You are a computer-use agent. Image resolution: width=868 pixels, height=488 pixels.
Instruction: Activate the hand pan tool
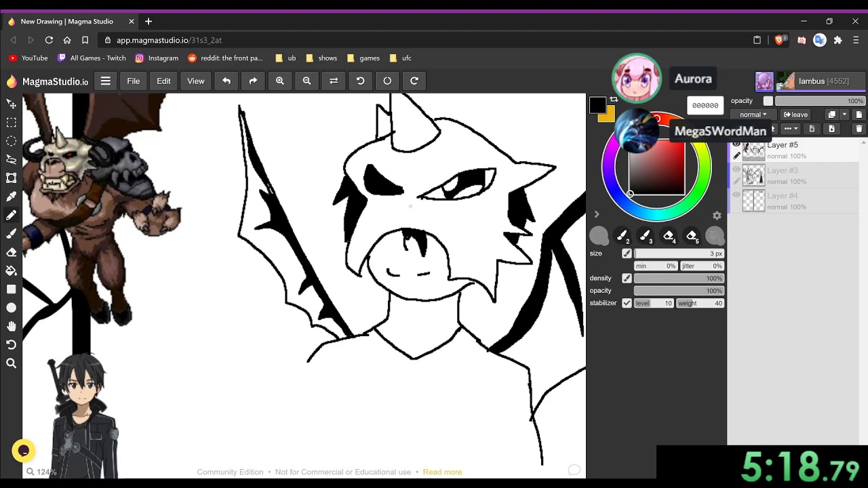click(12, 326)
